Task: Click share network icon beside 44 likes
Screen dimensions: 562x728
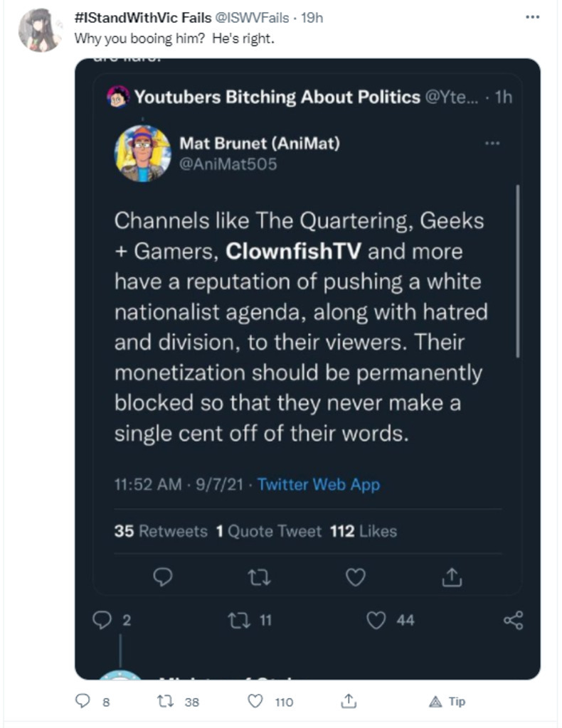Action: pos(513,621)
